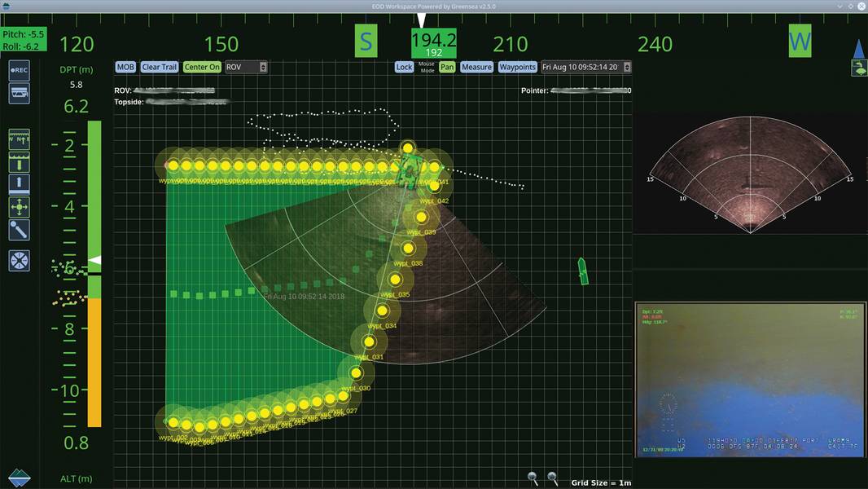This screenshot has width=868, height=489.
Task: Click the snapshot icon below REC
Action: [x=19, y=93]
